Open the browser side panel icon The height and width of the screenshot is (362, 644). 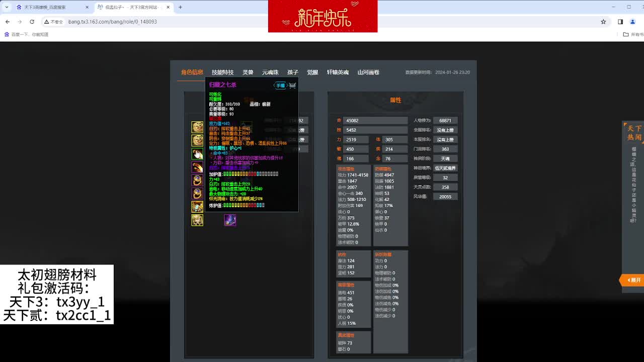click(x=620, y=22)
